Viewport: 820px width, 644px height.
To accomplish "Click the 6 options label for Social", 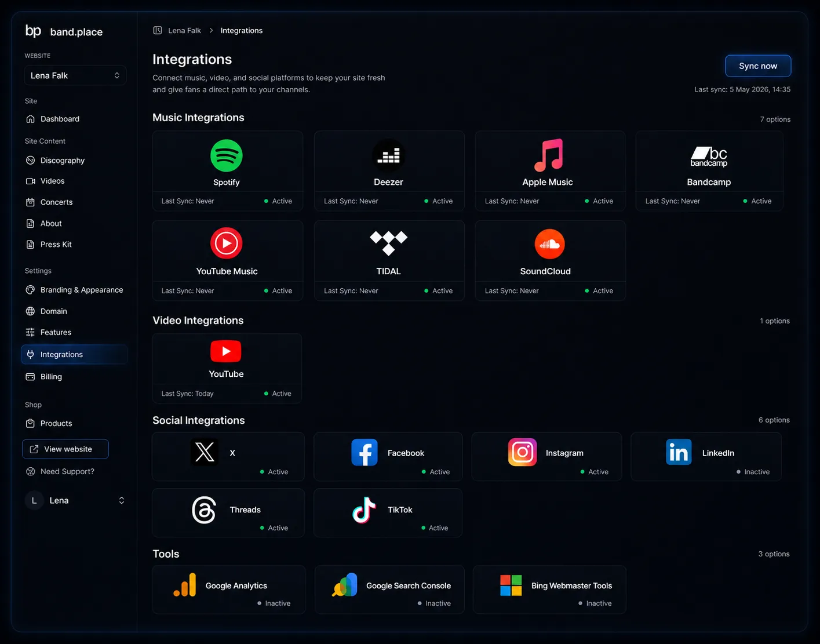I will tap(774, 420).
